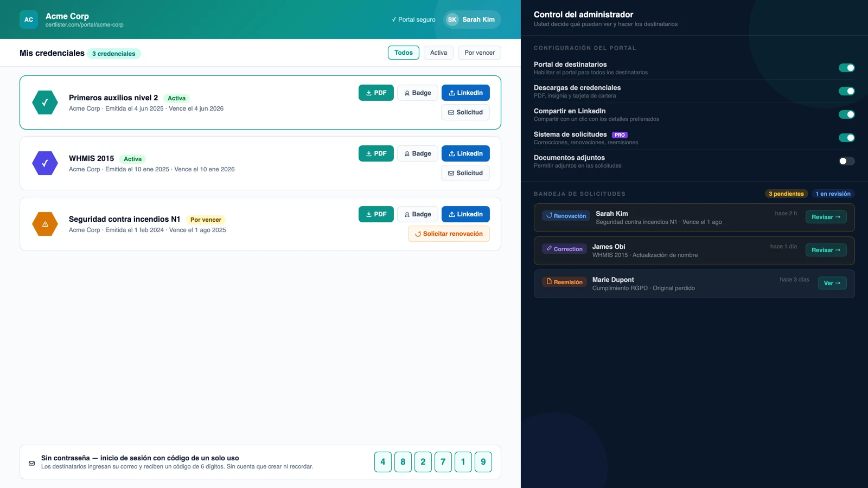Click the Reemisión tag on Marie Dupont's request
868x488 pixels.
(564, 282)
